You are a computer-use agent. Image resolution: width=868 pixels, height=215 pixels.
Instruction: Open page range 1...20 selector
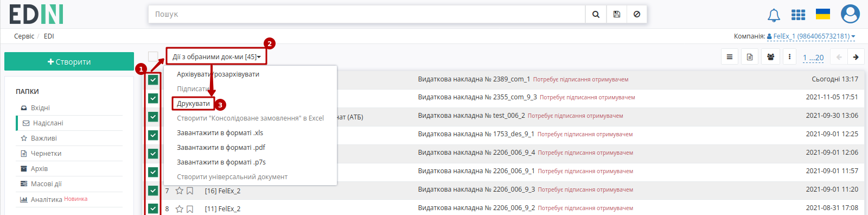813,58
